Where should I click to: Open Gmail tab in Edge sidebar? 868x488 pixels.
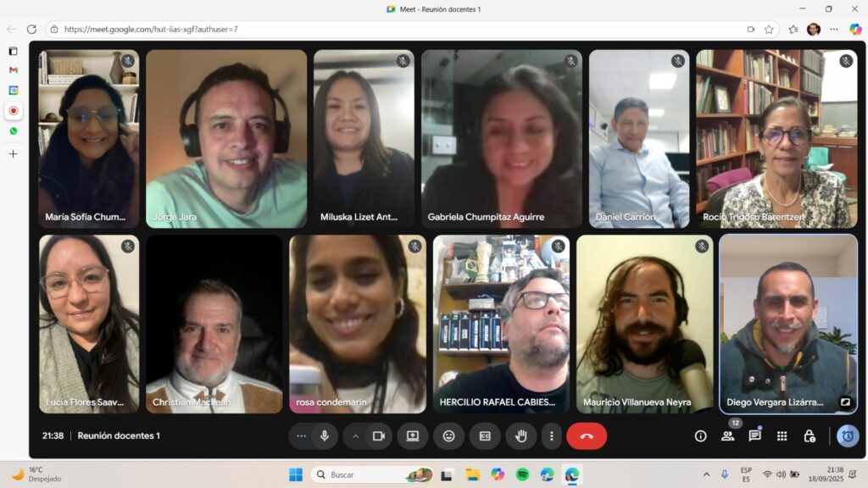click(13, 69)
